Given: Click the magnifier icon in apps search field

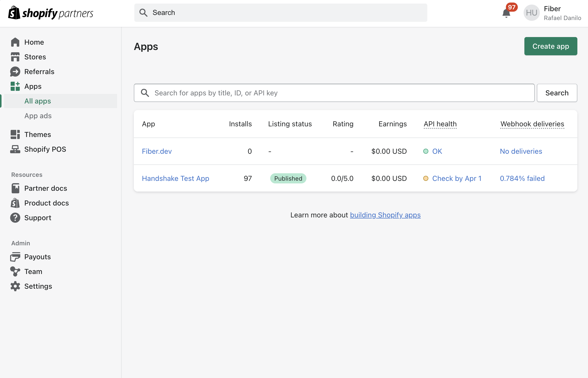Looking at the screenshot, I should pyautogui.click(x=145, y=93).
